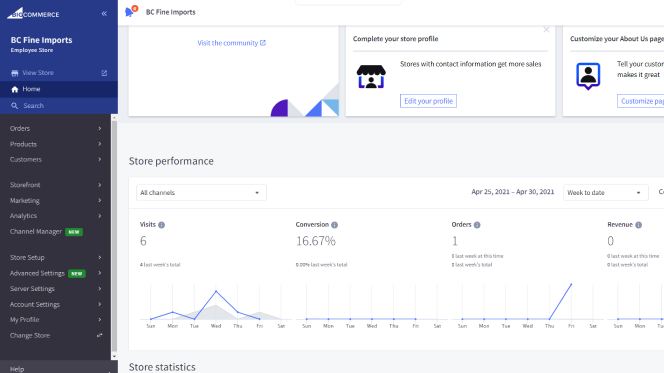664x373 pixels.
Task: Click the About Us person badge icon
Action: click(588, 76)
